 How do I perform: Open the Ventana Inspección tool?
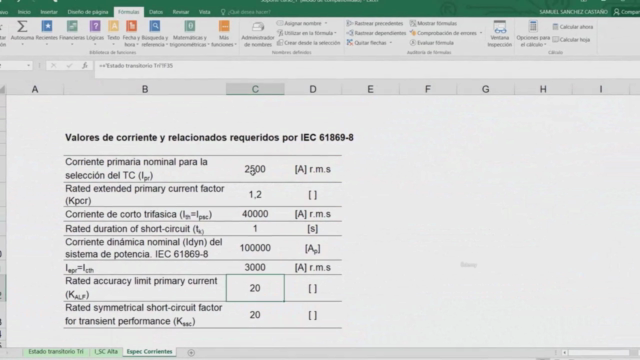[500, 34]
